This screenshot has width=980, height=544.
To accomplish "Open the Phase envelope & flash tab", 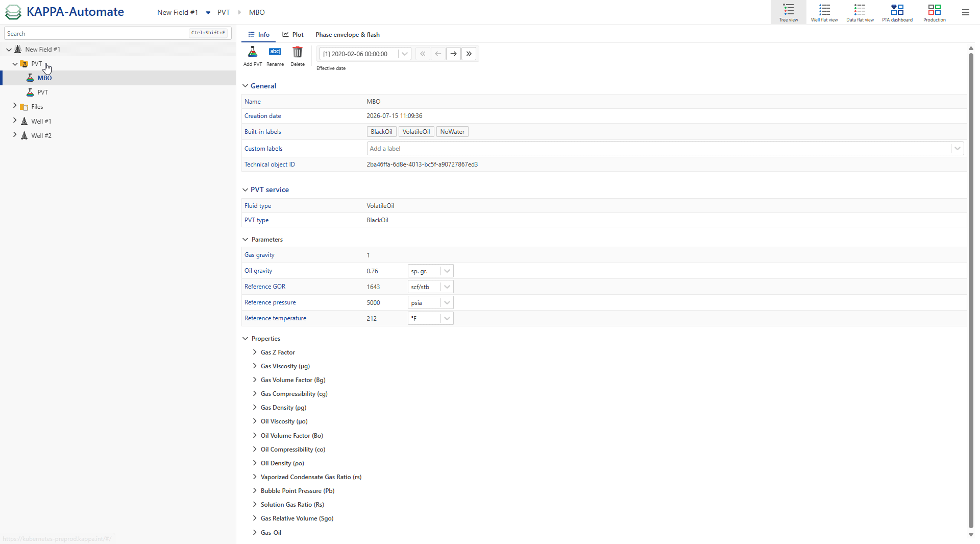I will click(348, 35).
